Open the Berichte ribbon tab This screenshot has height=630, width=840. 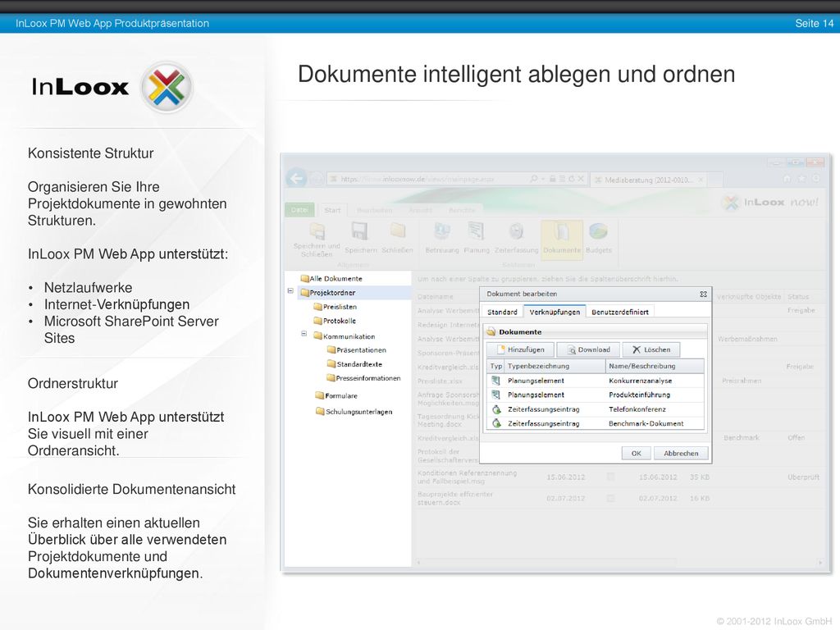click(462, 210)
